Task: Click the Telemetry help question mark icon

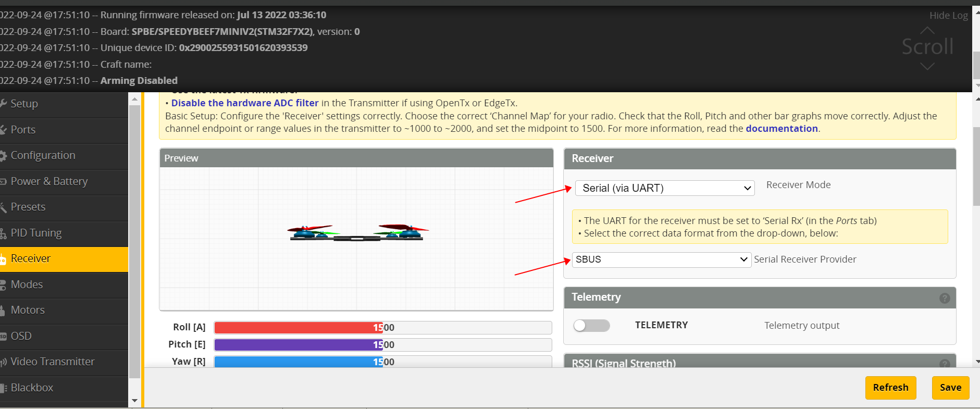Action: coord(944,298)
